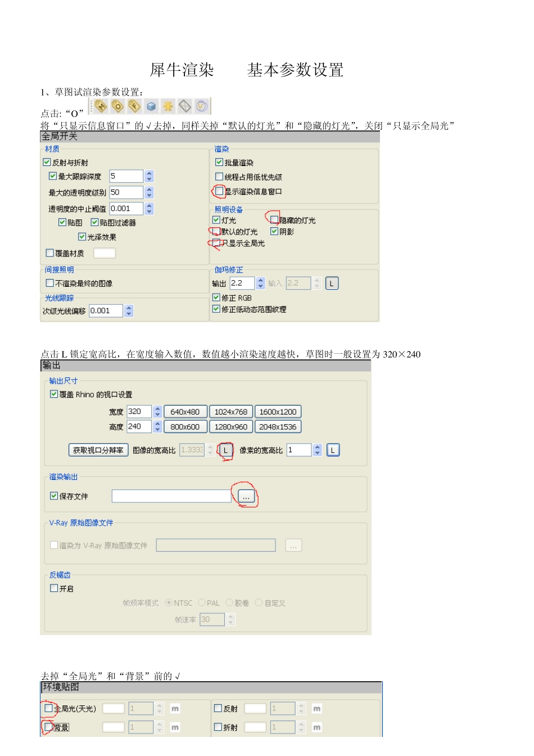Click the 透明度的中止阈值 spinner arrows
534x756 pixels.
tap(149, 209)
